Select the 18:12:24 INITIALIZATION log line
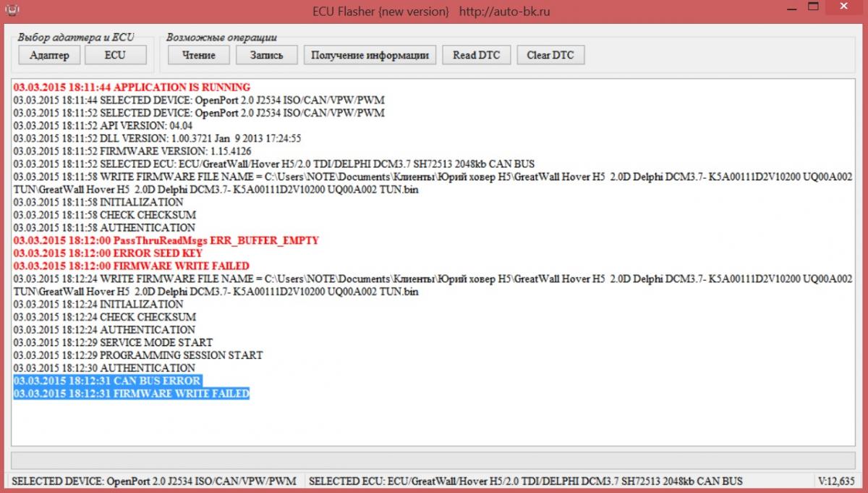868x493 pixels. click(x=98, y=304)
